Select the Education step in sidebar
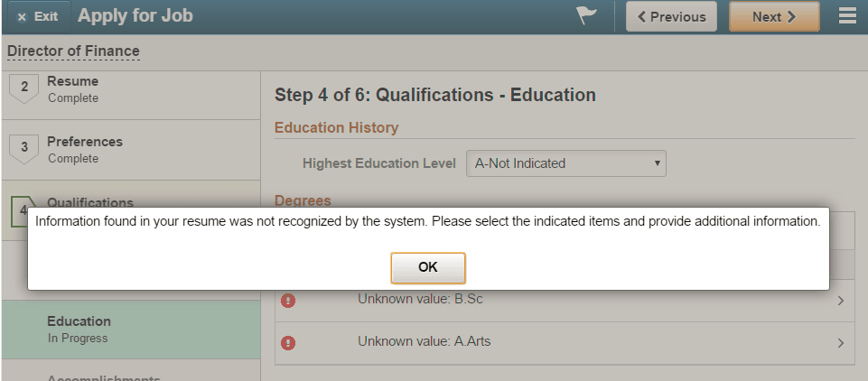868x381 pixels. (x=131, y=330)
